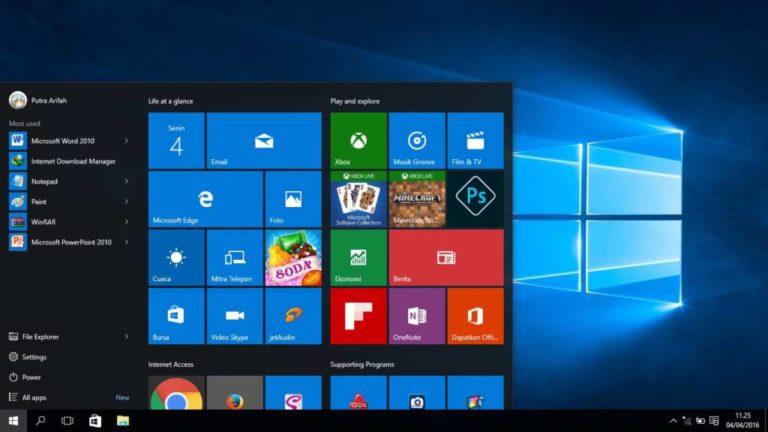The image size is (768, 432).
Task: Open the Action Center notification icon
Action: point(714,421)
